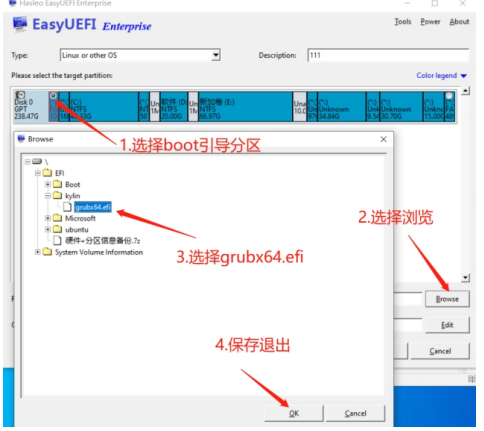484x431 pixels.
Task: Select the Disk 0 drive icon
Action: click(x=20, y=95)
